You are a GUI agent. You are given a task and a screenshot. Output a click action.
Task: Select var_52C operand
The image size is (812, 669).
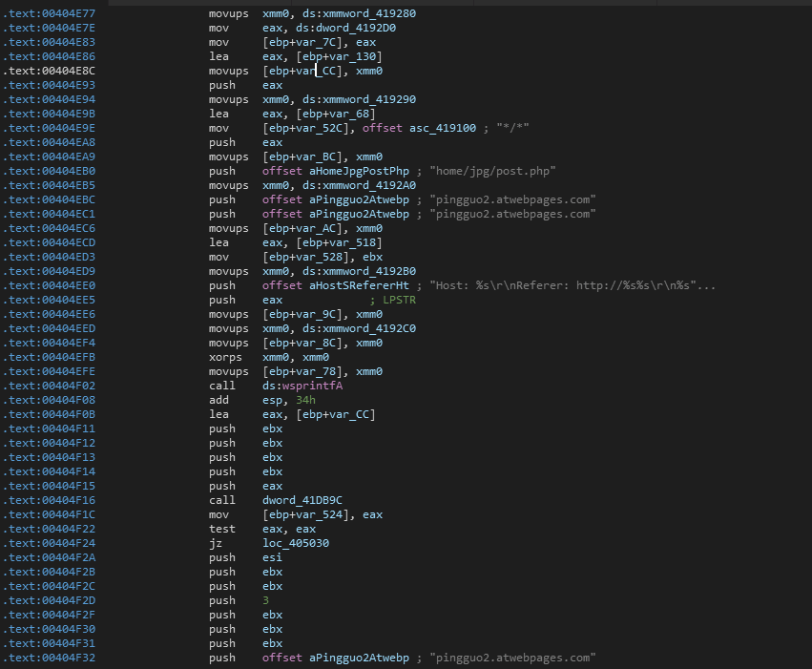pyautogui.click(x=320, y=128)
